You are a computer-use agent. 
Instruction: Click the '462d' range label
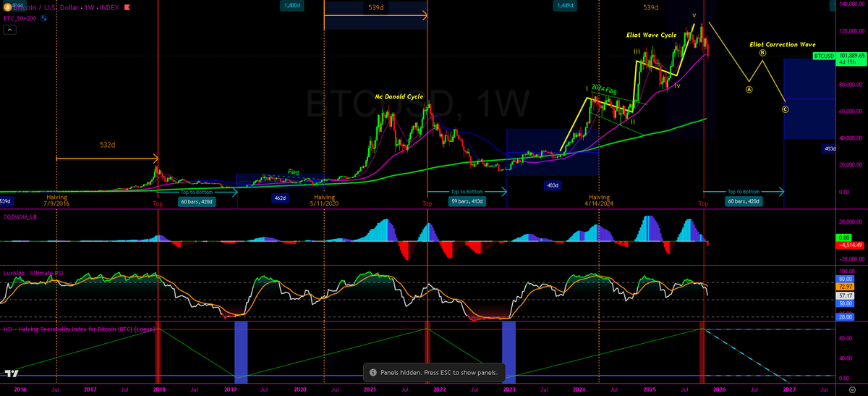click(279, 198)
